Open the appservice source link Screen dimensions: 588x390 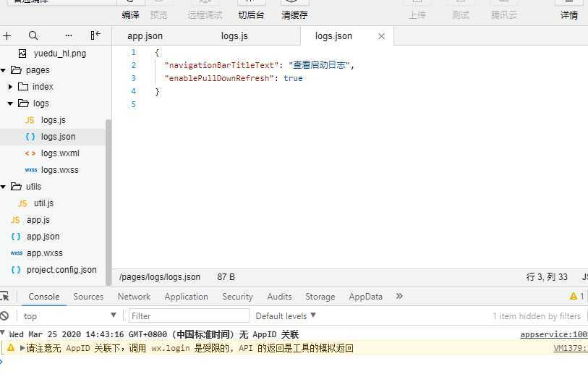coord(554,334)
